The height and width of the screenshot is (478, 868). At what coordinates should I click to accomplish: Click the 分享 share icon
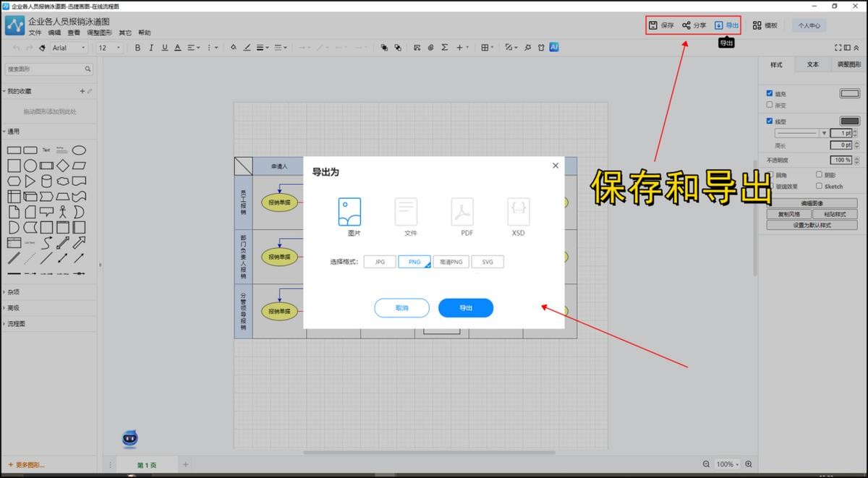686,25
